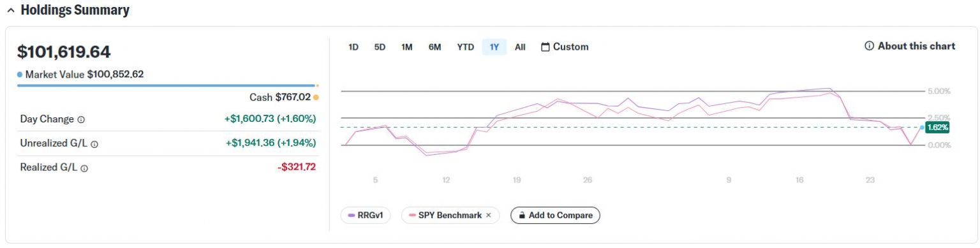Collapse the Holdings Summary section chevron
980x248 pixels.
10,11
